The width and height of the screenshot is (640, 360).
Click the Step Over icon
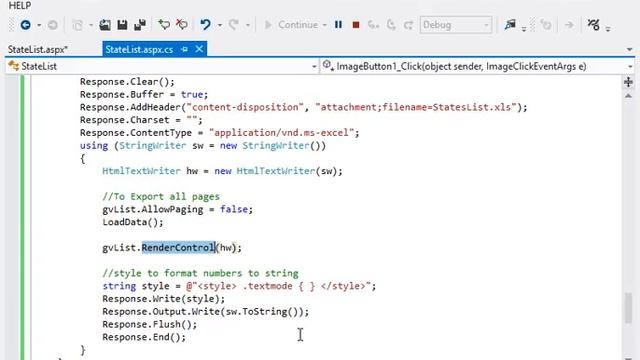pyautogui.click(x=391, y=25)
